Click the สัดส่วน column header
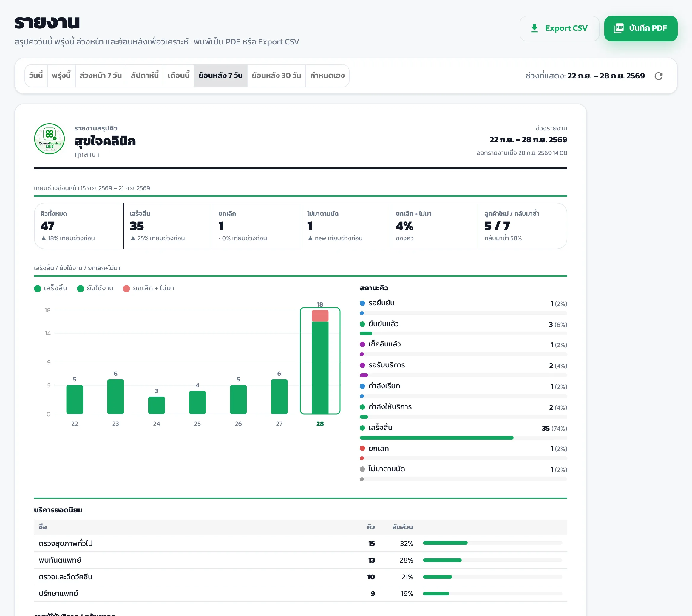 [x=403, y=527]
